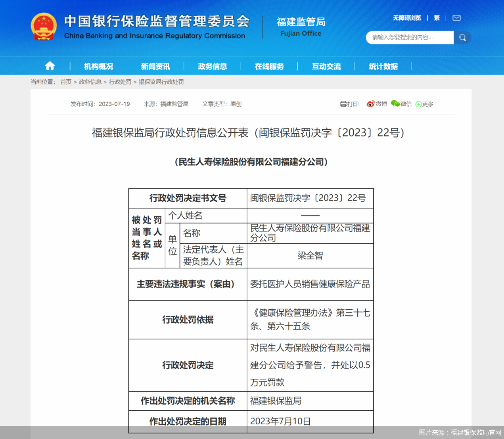This screenshot has width=504, height=439.
Task: Open the 新闻资讯 menu
Action: (x=155, y=66)
